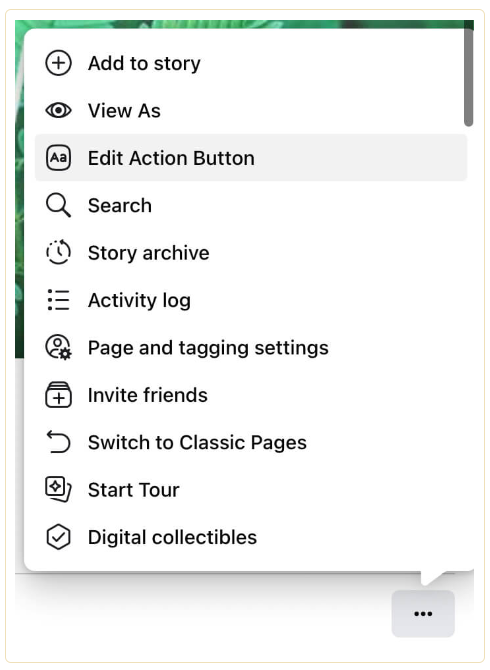Click the Digital collectibles hexagon check icon
The image size is (490, 670).
(59, 537)
